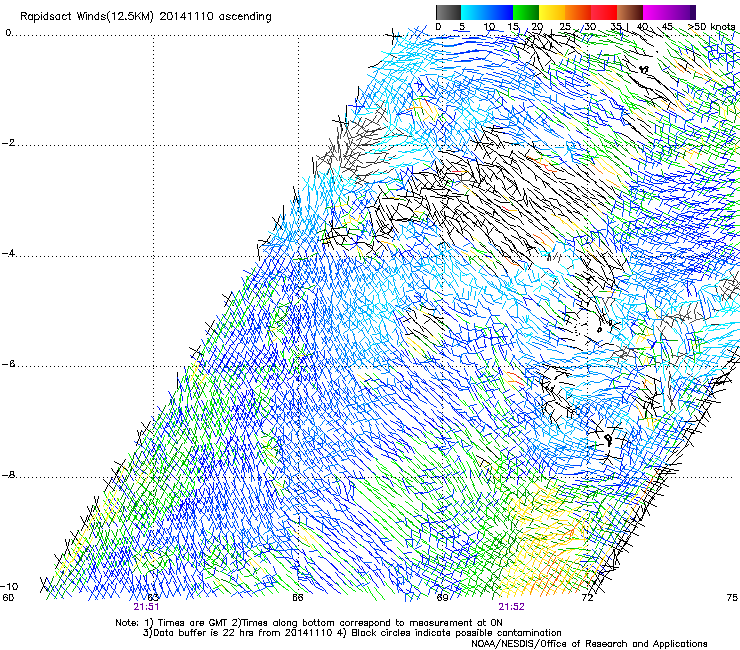
Task: Click the cyan-to-blue 5-15 knots color segment
Action: (487, 12)
